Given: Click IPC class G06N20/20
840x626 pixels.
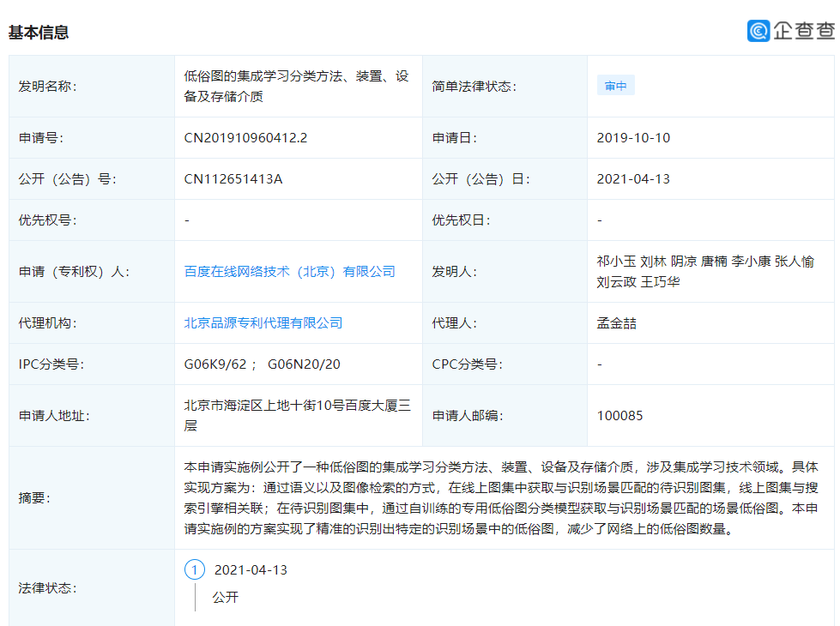Looking at the screenshot, I should 304,364.
